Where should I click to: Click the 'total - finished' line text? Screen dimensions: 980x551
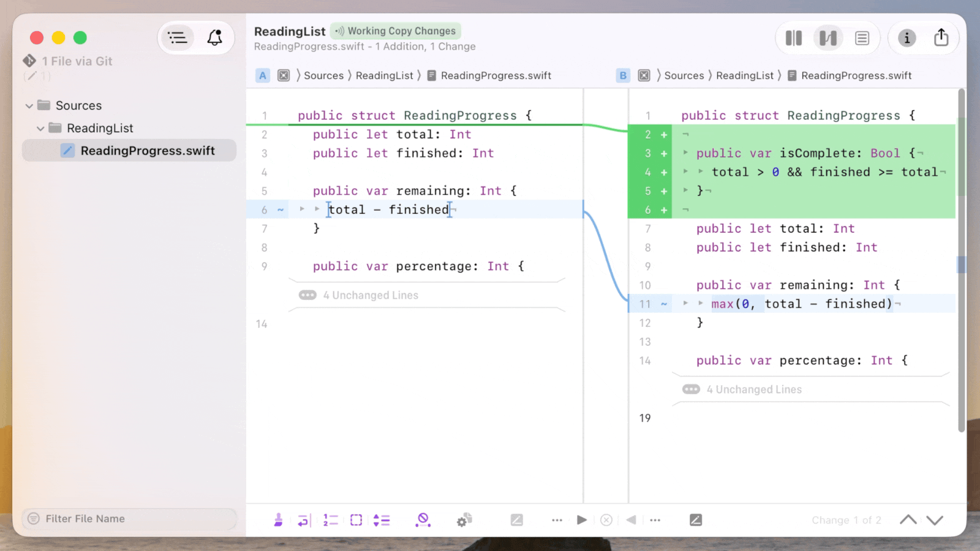click(389, 209)
